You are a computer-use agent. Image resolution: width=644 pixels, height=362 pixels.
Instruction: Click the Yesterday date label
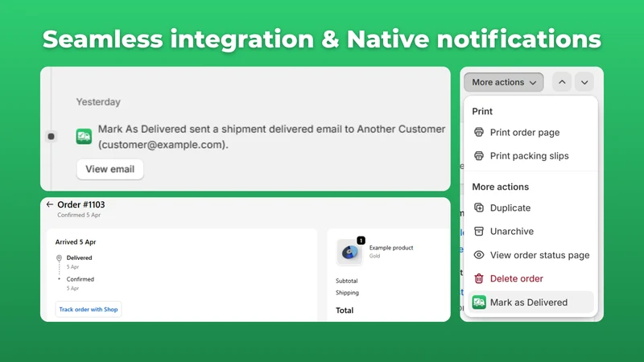(98, 102)
